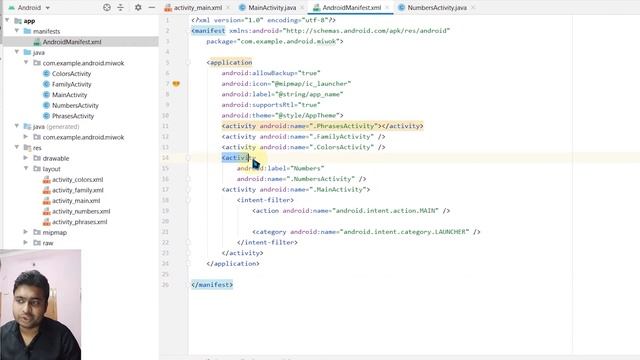The height and width of the screenshot is (360, 640).
Task: Collapse the res folder
Action: click(x=17, y=147)
